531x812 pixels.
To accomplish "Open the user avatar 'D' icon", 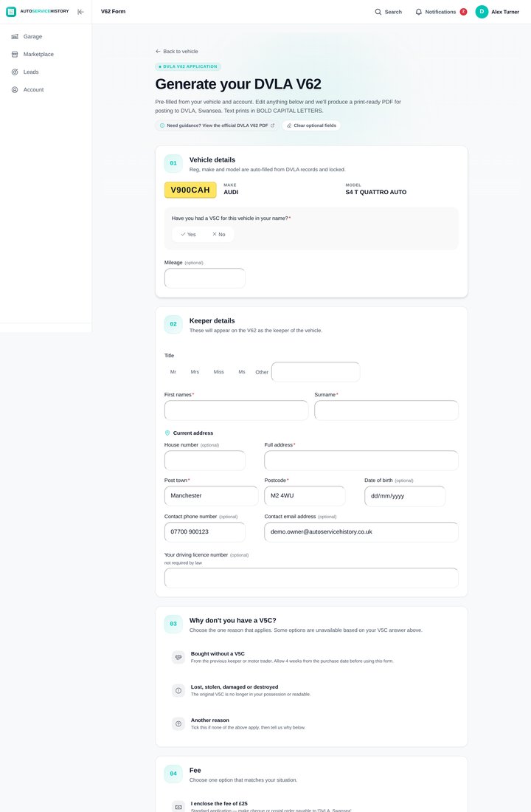I will pyautogui.click(x=482, y=11).
